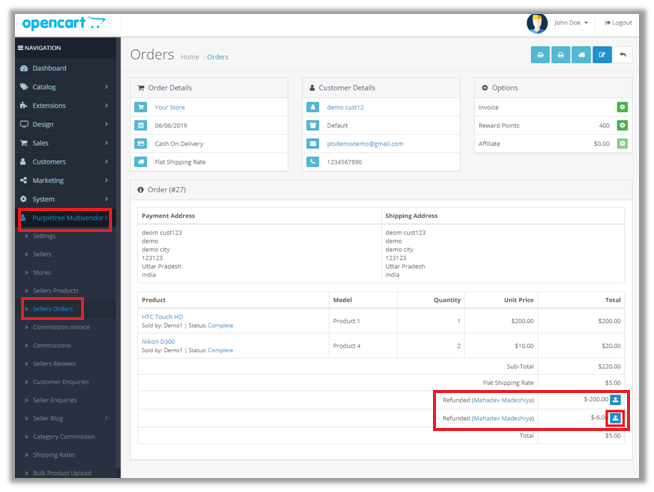Click calendar icon beside 06/06/2019
The width and height of the screenshot is (654, 492).
click(141, 125)
